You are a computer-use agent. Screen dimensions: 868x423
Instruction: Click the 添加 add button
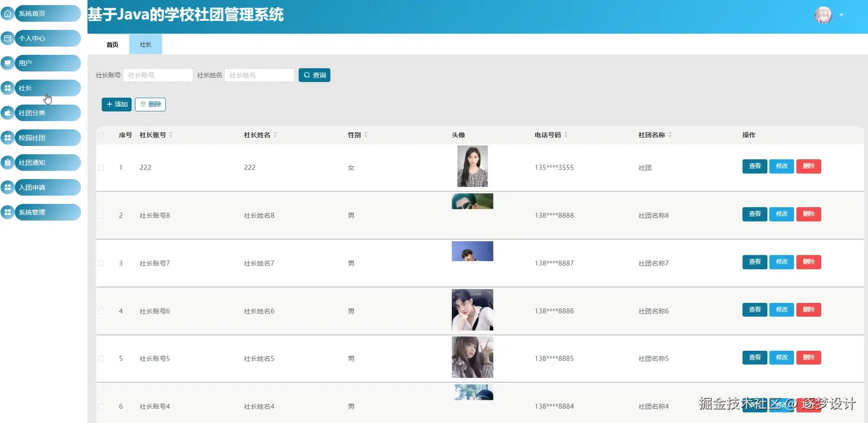117,104
